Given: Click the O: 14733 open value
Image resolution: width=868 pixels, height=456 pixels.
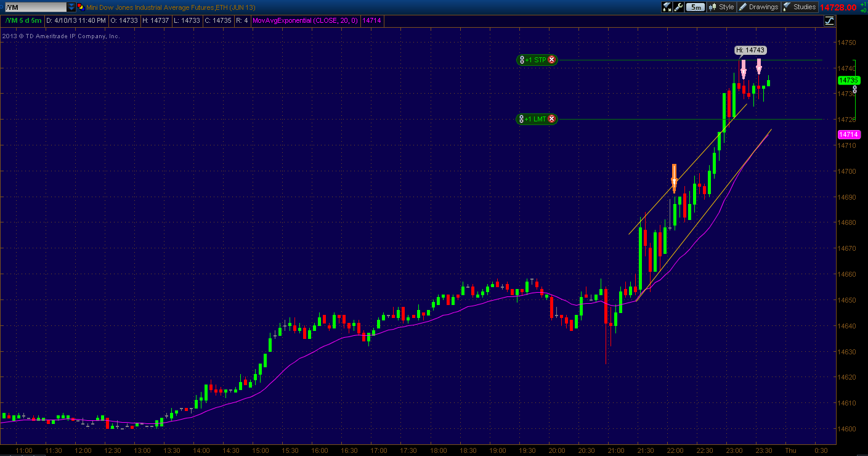Looking at the screenshot, I should coord(124,20).
